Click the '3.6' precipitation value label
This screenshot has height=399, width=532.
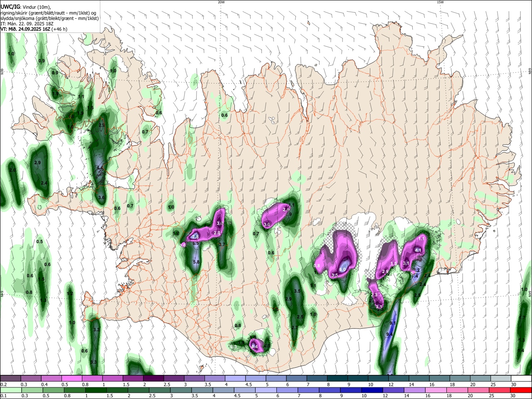[x=101, y=197]
